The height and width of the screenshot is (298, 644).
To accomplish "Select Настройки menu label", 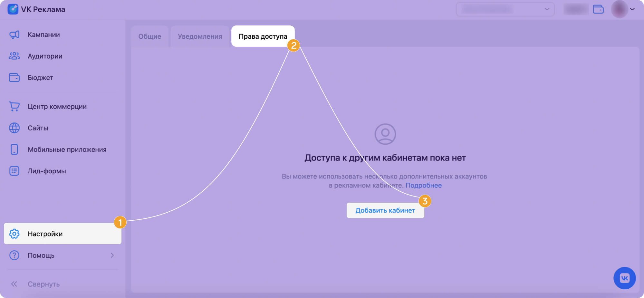I will tap(45, 234).
